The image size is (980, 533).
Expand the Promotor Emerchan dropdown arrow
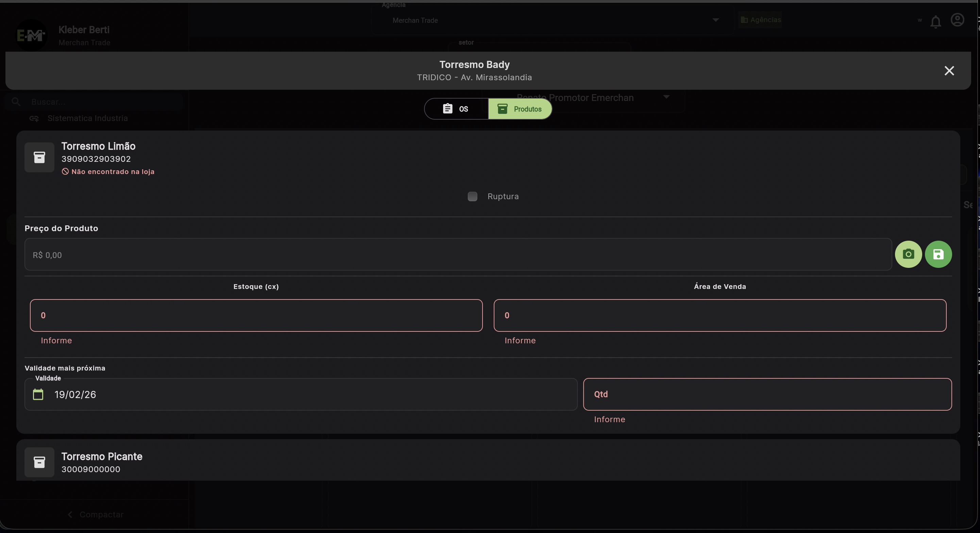pyautogui.click(x=666, y=97)
